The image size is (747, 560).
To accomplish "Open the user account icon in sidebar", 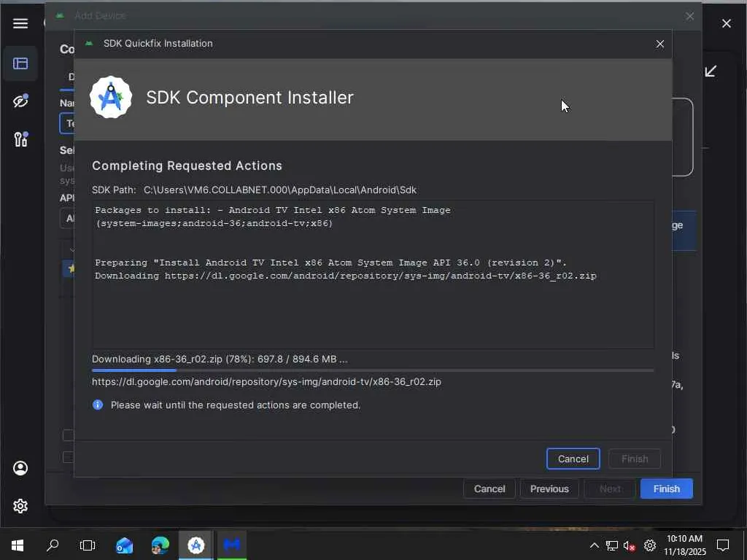I will (20, 468).
